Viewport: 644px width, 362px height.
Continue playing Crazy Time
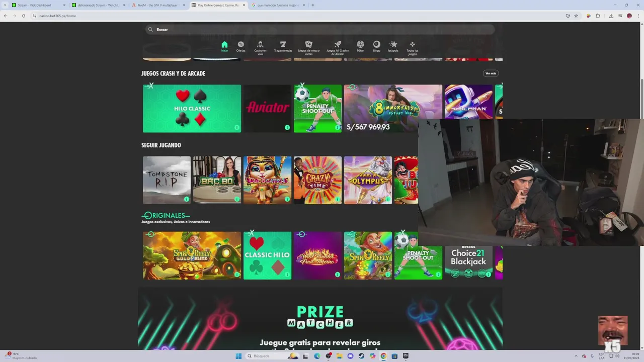click(317, 180)
